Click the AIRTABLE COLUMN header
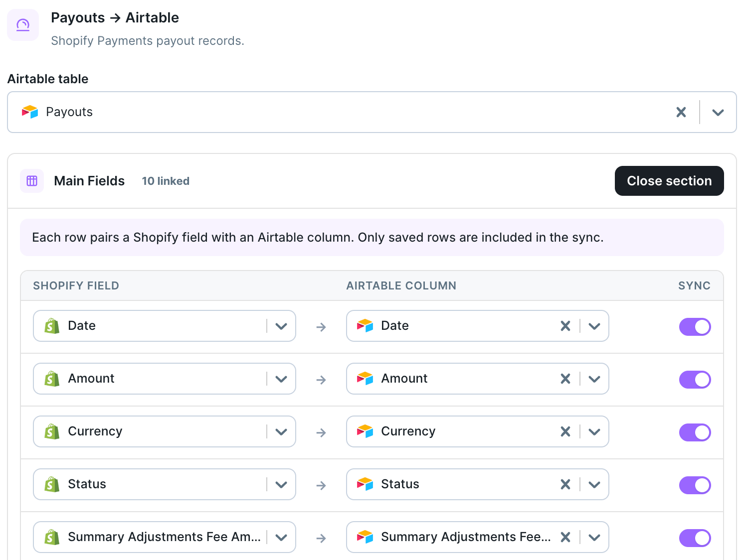The height and width of the screenshot is (560, 746). (x=401, y=286)
